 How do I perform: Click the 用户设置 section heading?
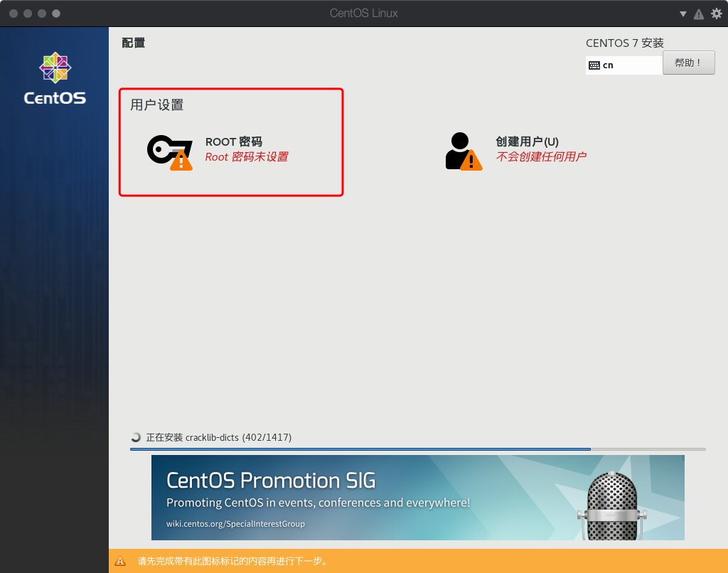(x=157, y=105)
